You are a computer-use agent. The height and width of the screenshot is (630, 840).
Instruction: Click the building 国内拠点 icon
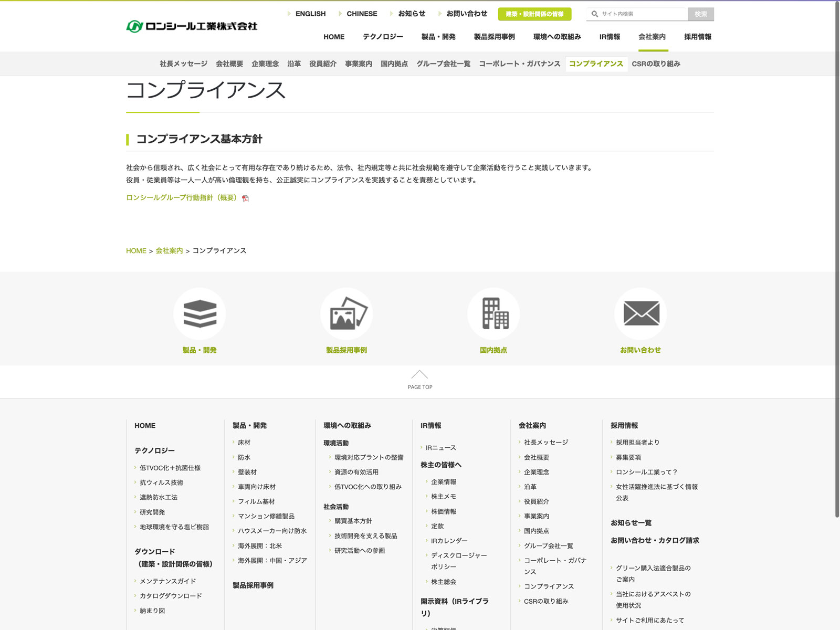click(493, 314)
